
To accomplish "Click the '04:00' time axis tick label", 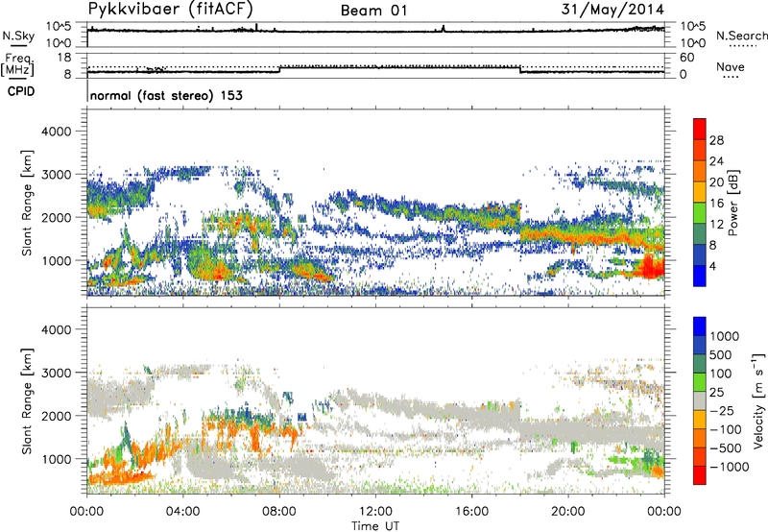I will tap(182, 512).
